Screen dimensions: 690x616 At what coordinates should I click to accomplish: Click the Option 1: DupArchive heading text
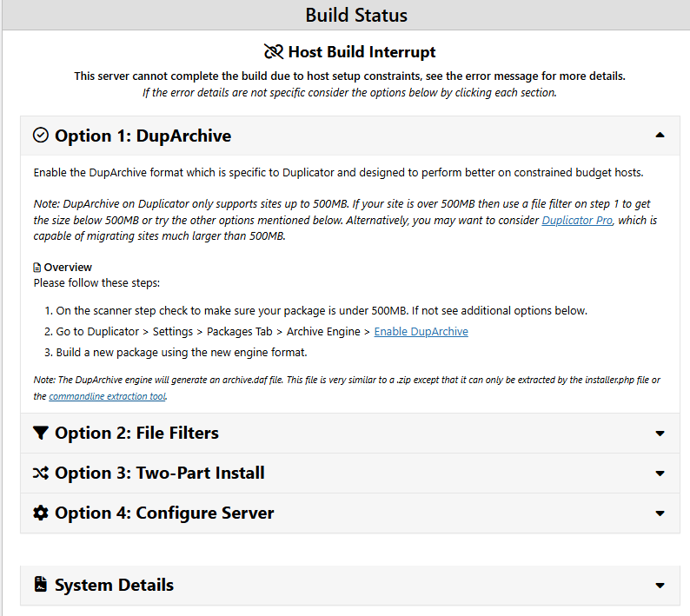[x=143, y=136]
